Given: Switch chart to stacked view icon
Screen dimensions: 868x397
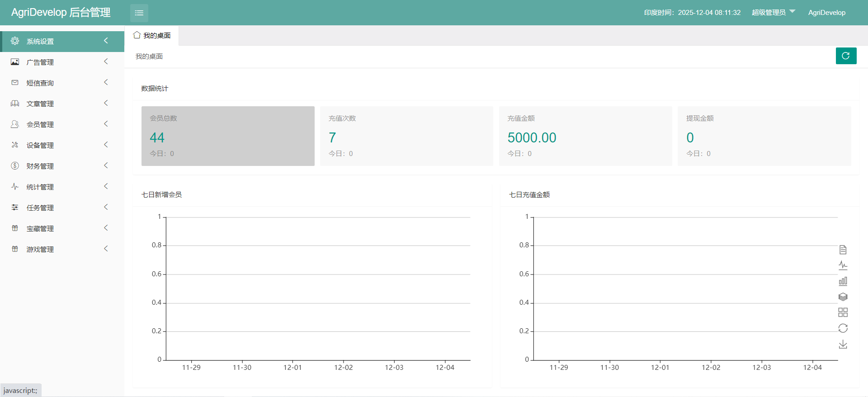Looking at the screenshot, I should coord(843,297).
